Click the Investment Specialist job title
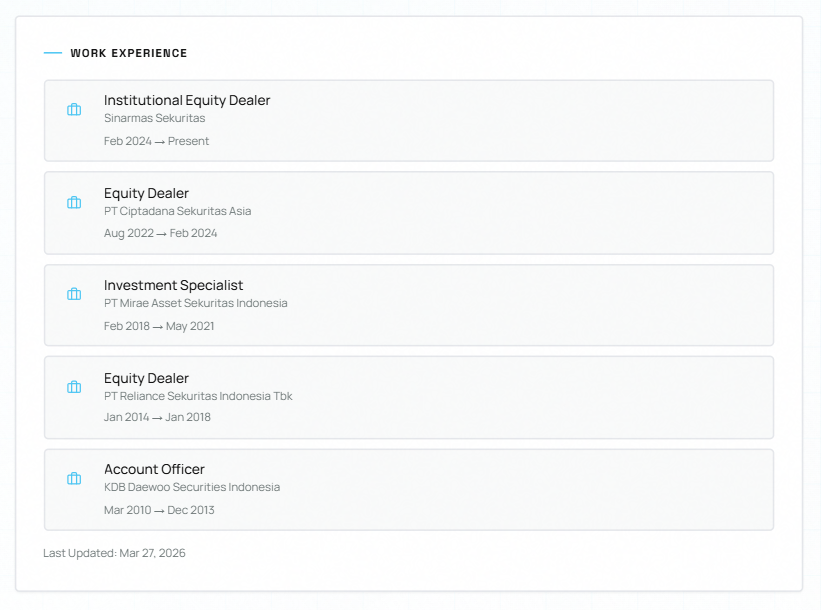This screenshot has height=610, width=821. (173, 285)
